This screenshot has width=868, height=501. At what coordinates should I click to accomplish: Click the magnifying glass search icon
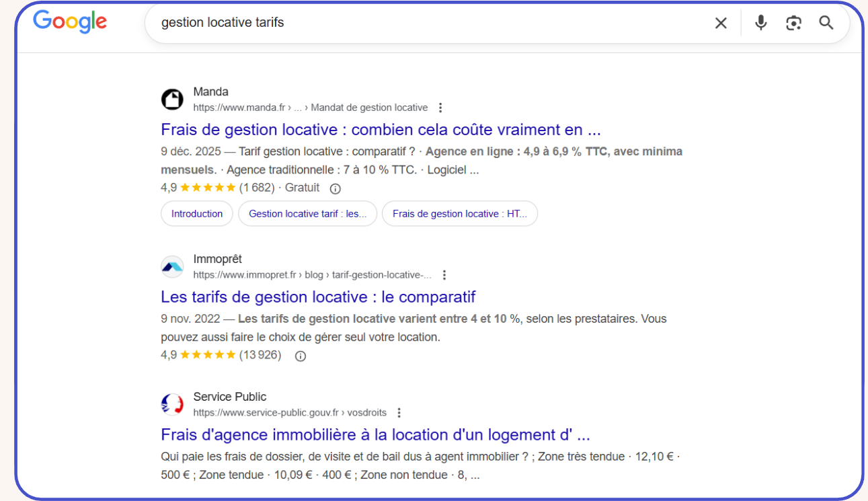(826, 22)
